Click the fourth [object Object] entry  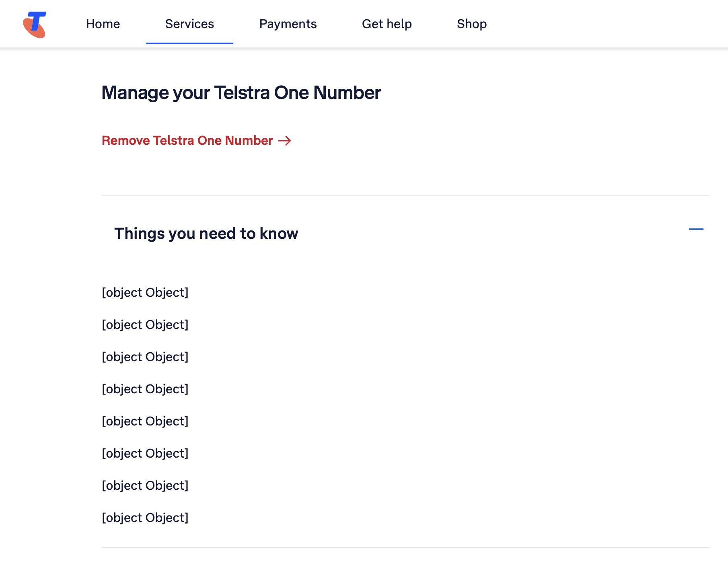click(145, 389)
